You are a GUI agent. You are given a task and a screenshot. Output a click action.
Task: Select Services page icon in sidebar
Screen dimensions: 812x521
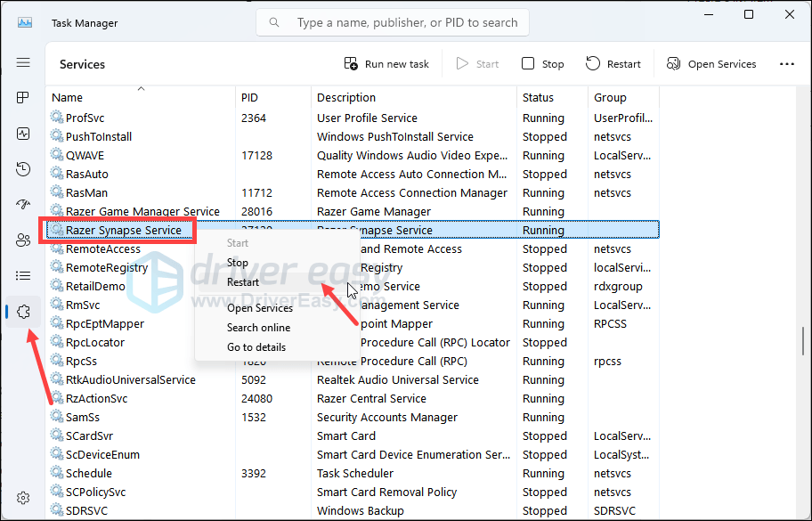(x=23, y=311)
